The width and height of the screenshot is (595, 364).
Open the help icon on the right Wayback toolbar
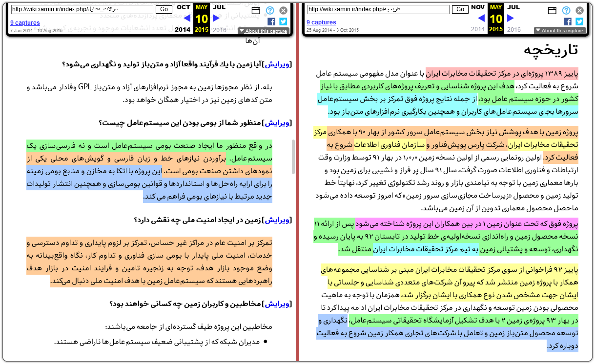tap(566, 10)
